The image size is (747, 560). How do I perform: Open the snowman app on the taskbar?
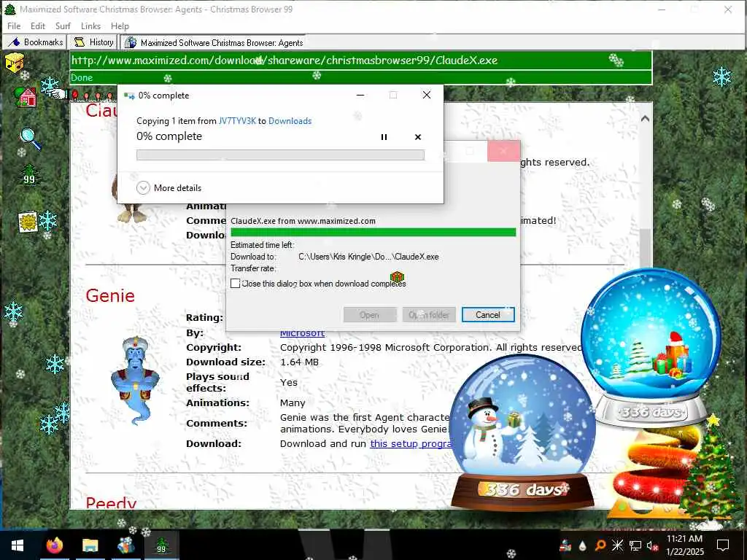(x=125, y=545)
